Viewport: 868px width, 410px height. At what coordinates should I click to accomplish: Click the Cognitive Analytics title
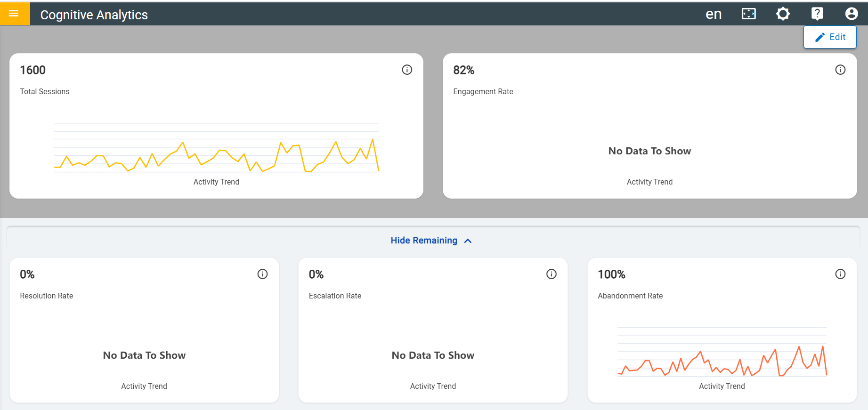[94, 15]
